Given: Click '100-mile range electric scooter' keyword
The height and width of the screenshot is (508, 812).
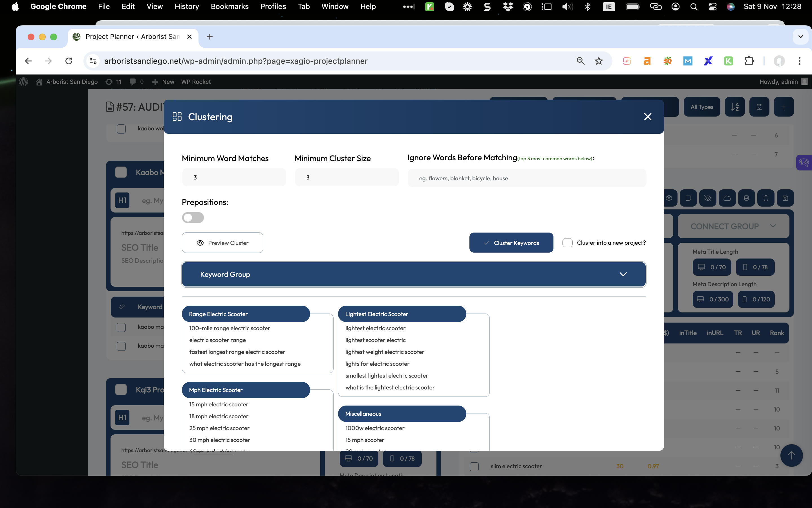Looking at the screenshot, I should tap(230, 328).
